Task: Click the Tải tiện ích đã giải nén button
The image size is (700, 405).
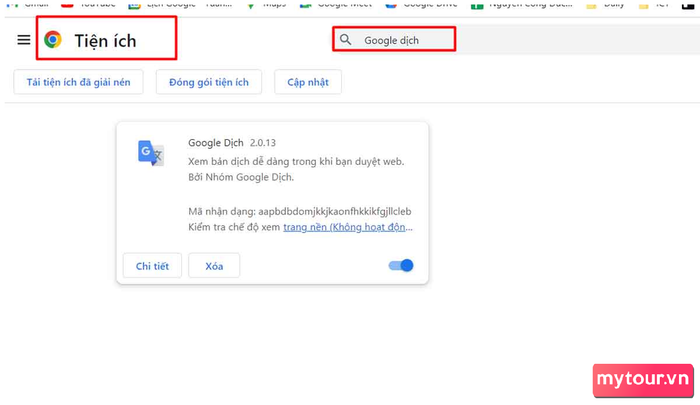Action: point(79,82)
